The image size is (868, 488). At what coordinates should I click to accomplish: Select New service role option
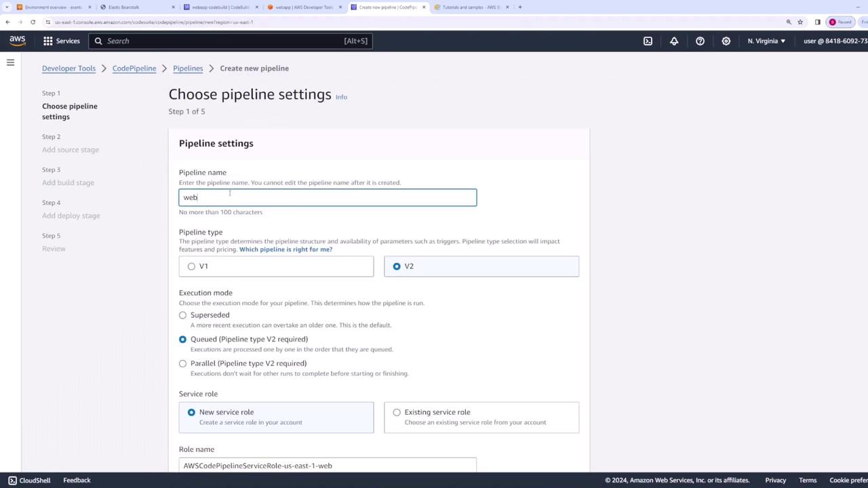[191, 412]
